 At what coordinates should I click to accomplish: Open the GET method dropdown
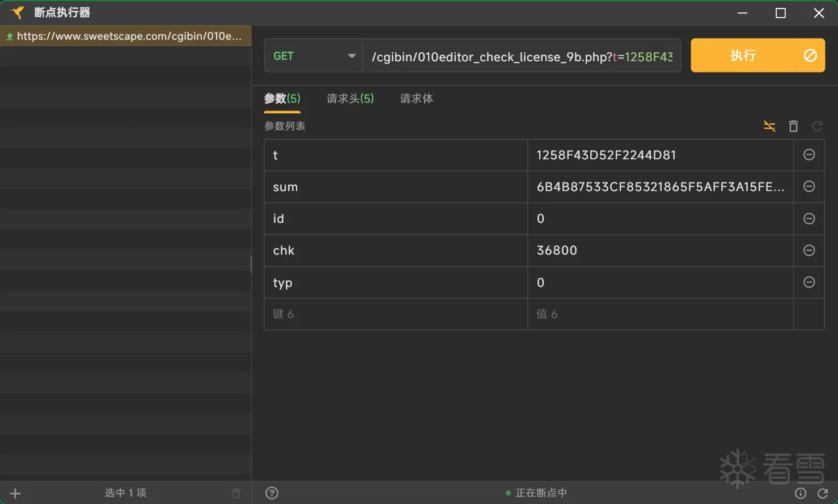tap(312, 56)
